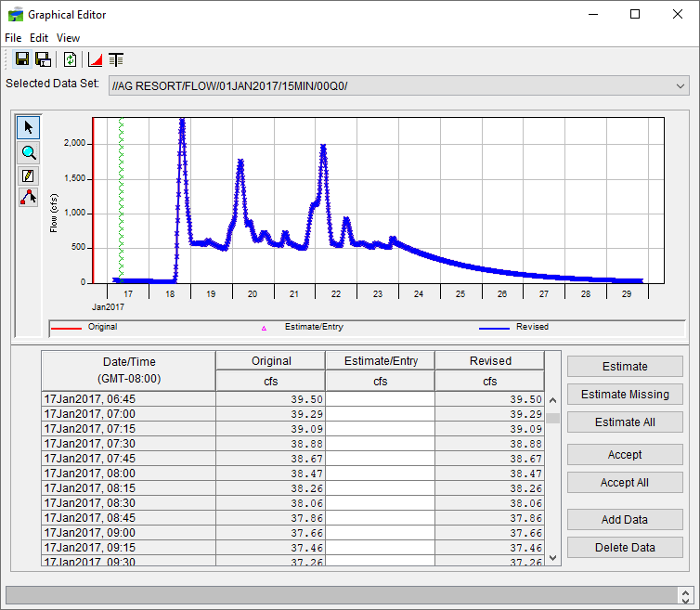The image size is (700, 610).
Task: Select row 17Jan2017, 07:30
Action: pyautogui.click(x=292, y=444)
